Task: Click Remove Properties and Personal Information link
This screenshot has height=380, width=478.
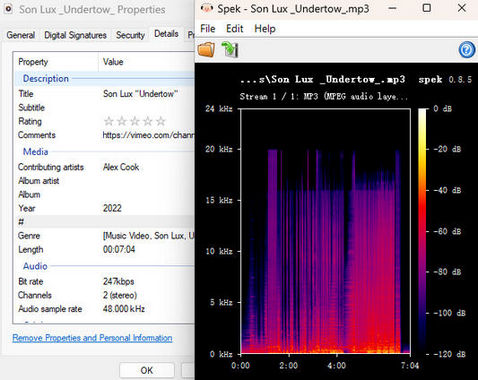Action: (92, 338)
